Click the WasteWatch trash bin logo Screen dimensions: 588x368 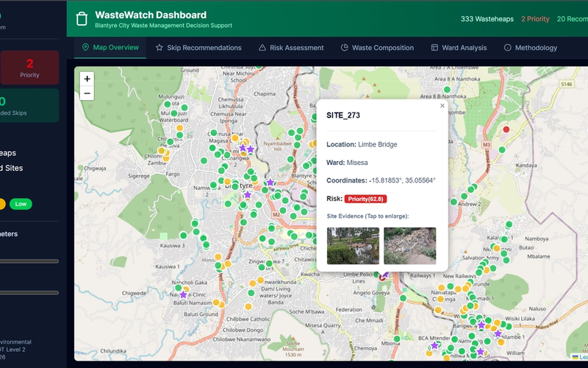coord(82,18)
